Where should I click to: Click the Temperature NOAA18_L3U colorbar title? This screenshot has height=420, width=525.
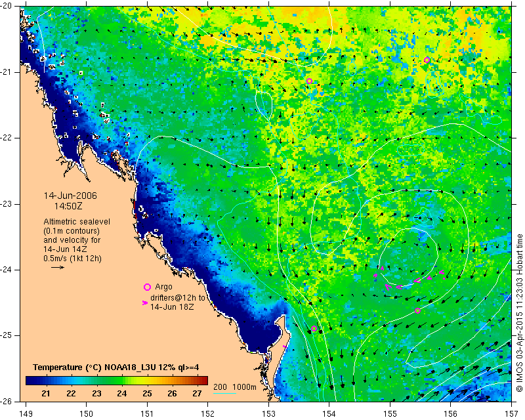116,367
